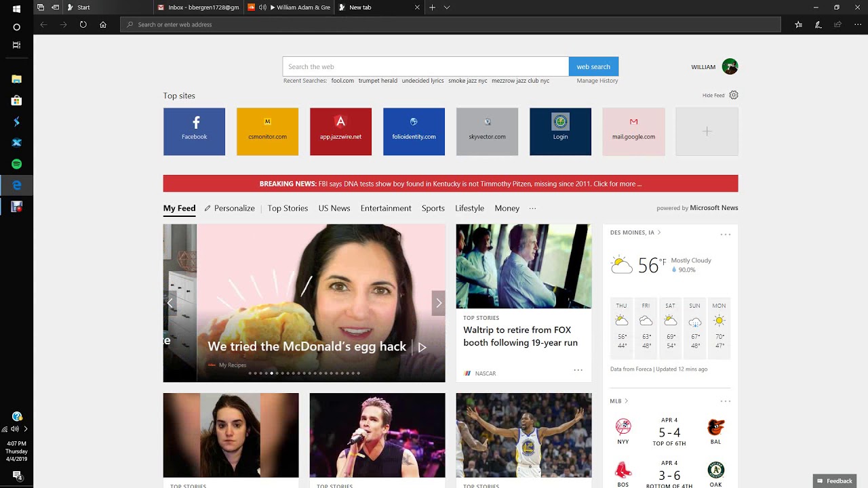The width and height of the screenshot is (868, 488).
Task: Show tab previews chevron
Action: pos(447,7)
